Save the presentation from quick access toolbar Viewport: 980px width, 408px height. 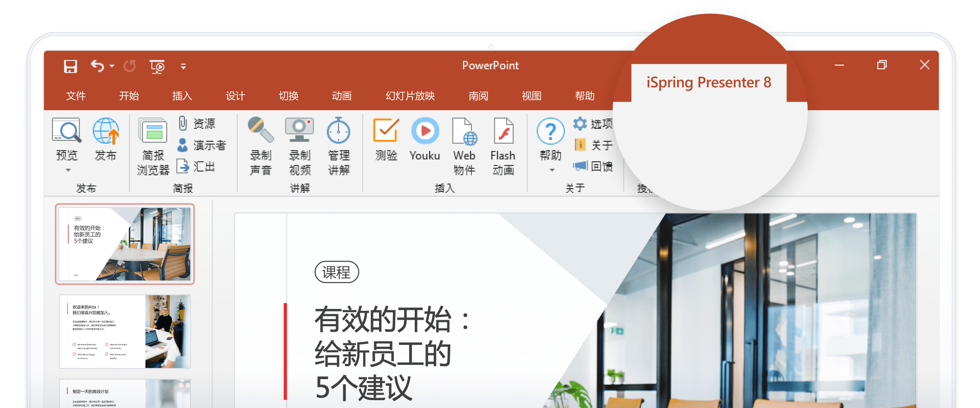[70, 66]
